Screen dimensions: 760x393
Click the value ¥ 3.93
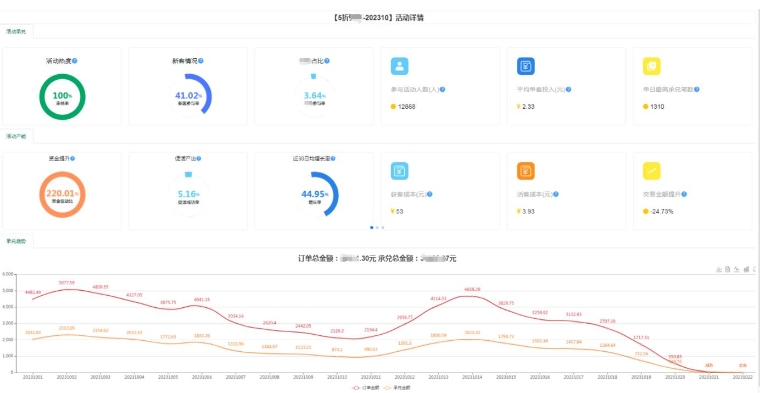525,211
